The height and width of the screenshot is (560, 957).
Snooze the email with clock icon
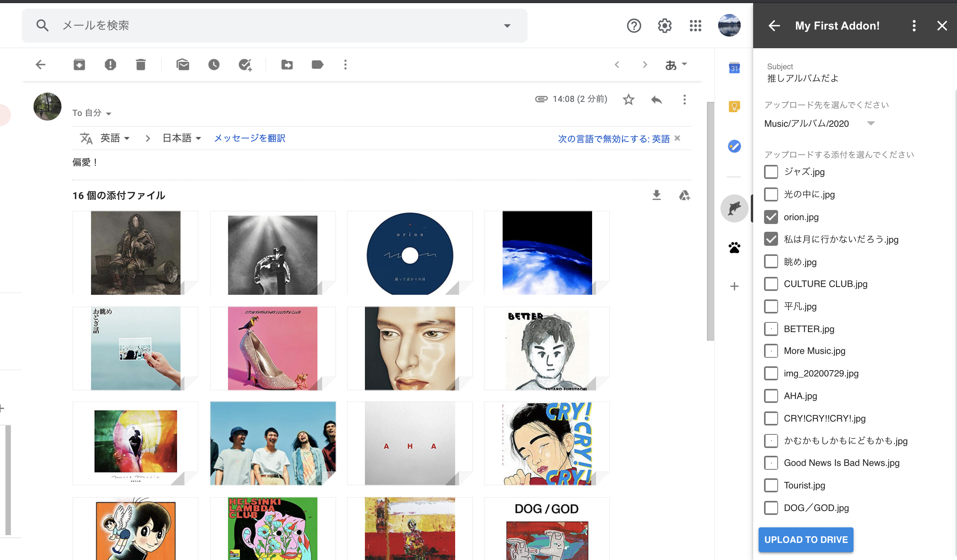click(214, 65)
